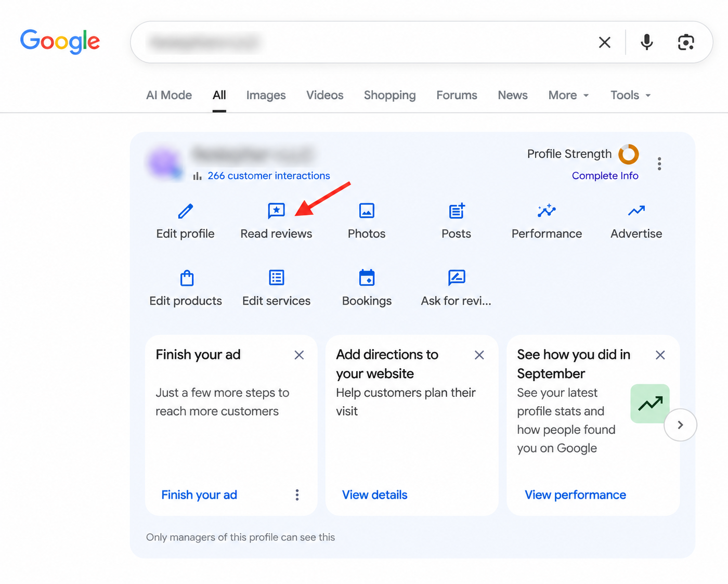This screenshot has width=728, height=584.
Task: Click the Profile Strength orange ring
Action: 628,154
